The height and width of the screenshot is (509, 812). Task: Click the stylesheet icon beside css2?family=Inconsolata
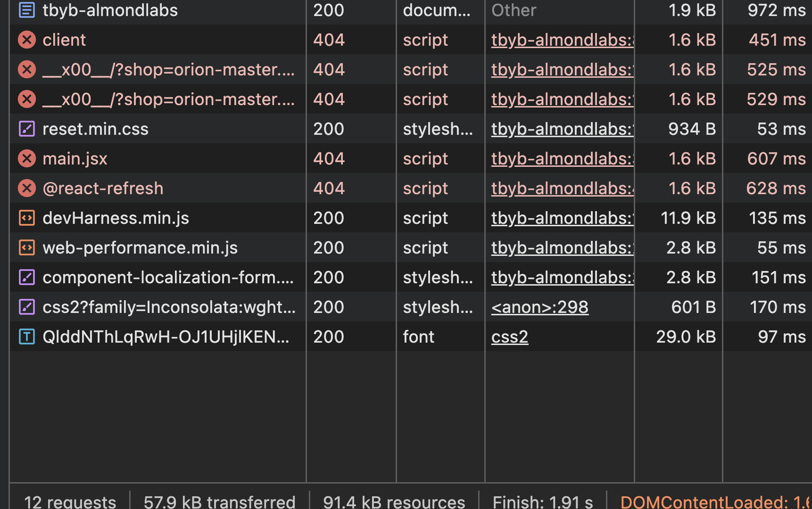pyautogui.click(x=27, y=307)
